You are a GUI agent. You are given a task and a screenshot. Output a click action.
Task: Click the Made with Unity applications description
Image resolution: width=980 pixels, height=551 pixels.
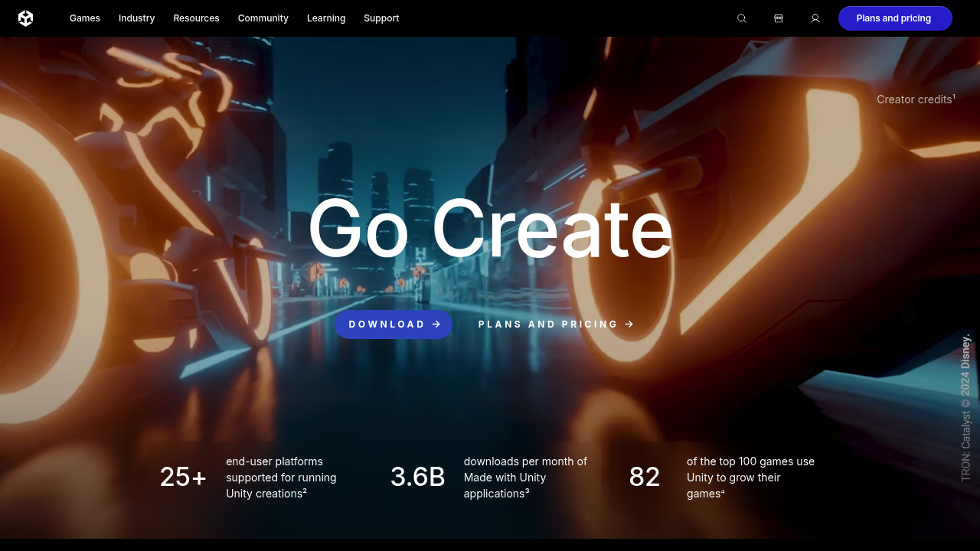[x=525, y=478]
